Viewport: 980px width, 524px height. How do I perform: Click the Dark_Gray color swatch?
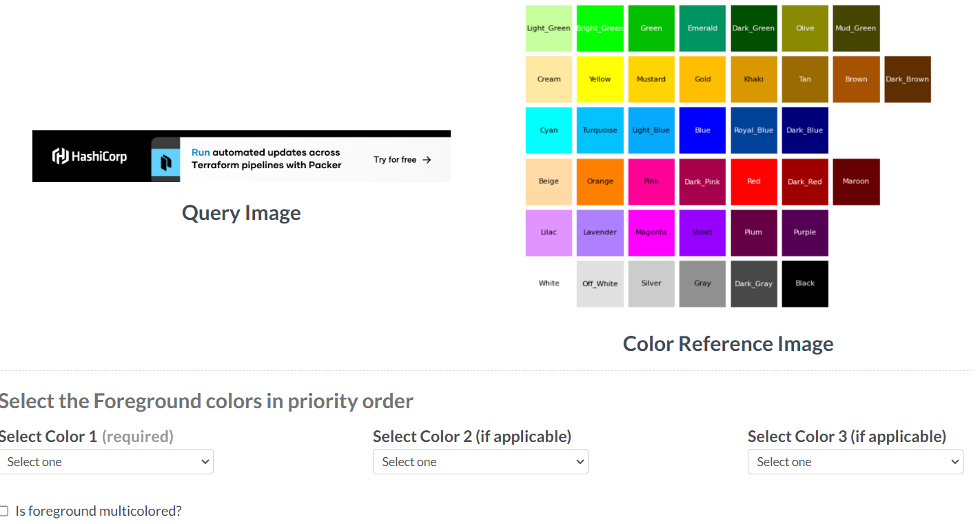[x=754, y=283]
